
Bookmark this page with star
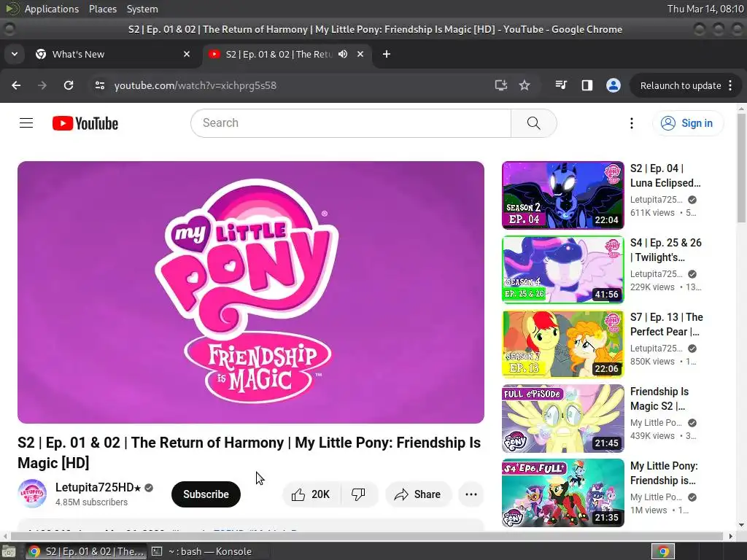(x=525, y=85)
